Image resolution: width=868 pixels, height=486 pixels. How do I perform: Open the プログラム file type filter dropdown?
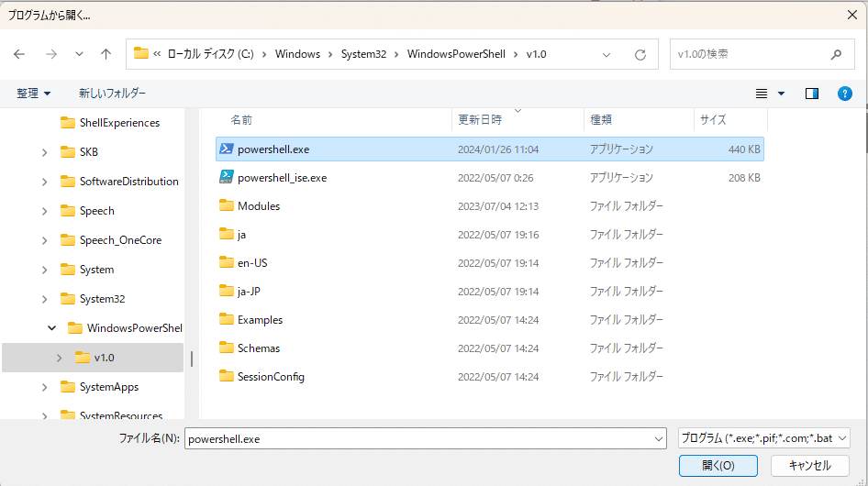point(764,438)
